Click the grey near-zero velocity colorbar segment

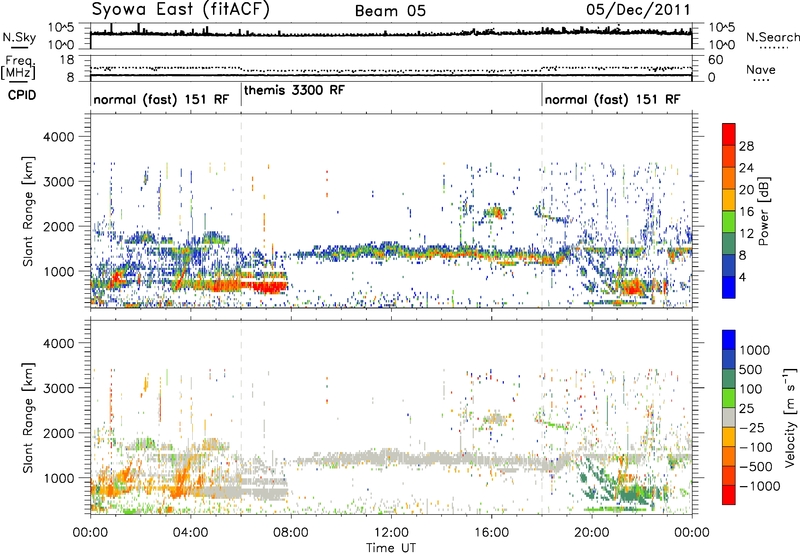(729, 417)
